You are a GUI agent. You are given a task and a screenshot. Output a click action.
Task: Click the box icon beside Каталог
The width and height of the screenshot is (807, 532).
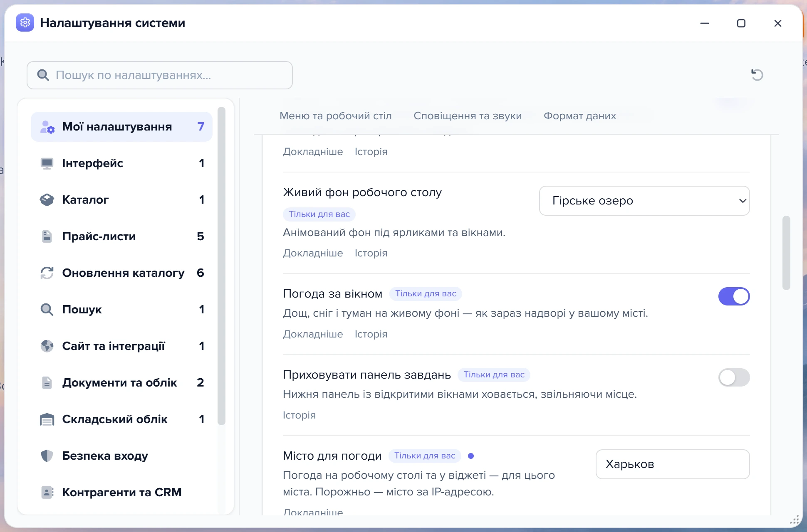pos(47,200)
